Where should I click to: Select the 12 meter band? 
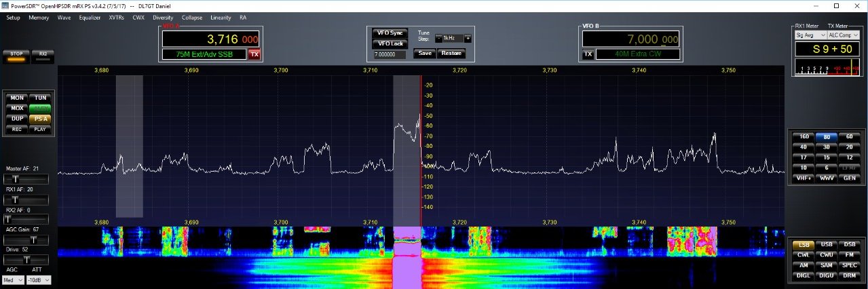point(849,157)
